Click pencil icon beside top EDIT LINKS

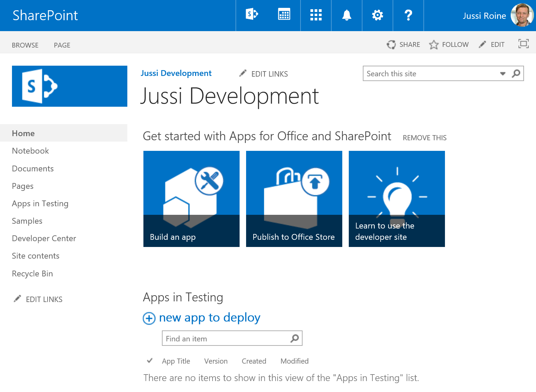point(243,73)
